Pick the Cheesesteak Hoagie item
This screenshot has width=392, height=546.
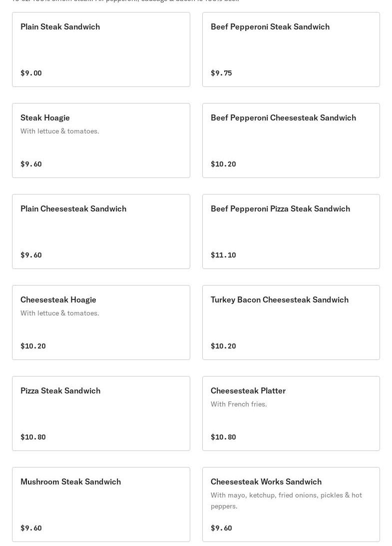pos(58,300)
